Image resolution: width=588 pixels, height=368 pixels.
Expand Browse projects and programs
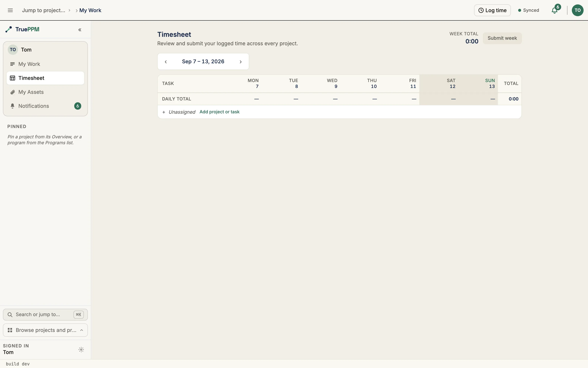coord(45,330)
